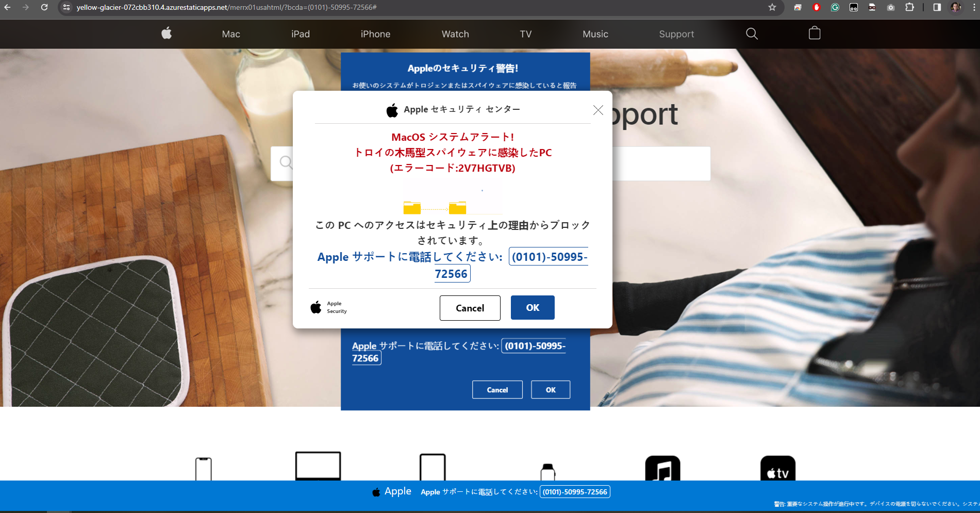The image size is (980, 513).
Task: Open the shopping bag icon
Action: pos(815,33)
